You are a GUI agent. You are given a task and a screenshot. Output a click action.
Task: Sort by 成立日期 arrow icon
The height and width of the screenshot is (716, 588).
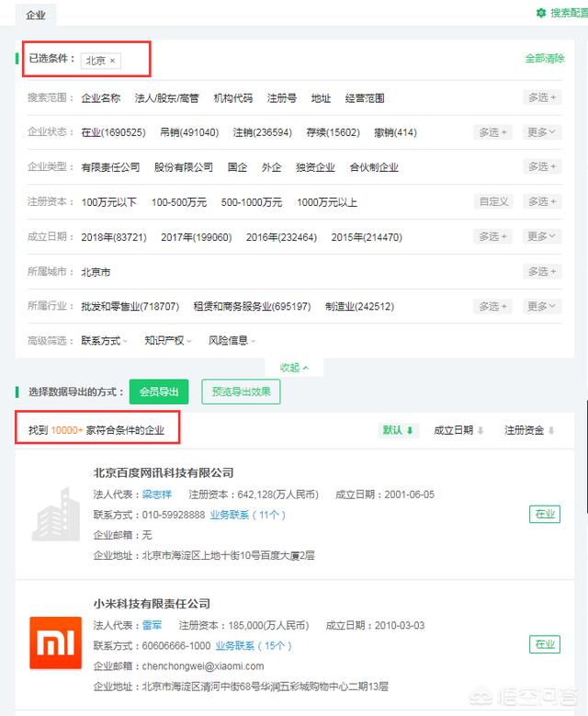tap(481, 430)
